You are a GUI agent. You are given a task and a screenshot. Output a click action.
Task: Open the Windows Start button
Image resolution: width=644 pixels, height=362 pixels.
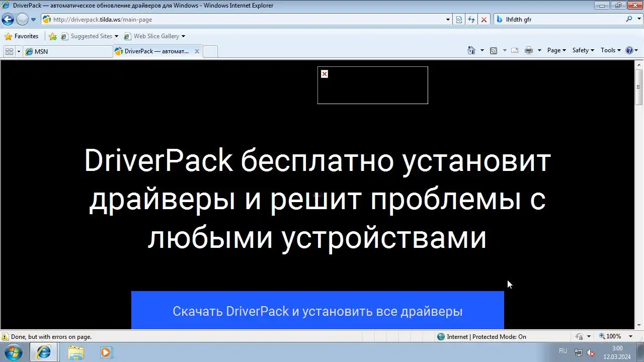click(x=14, y=352)
